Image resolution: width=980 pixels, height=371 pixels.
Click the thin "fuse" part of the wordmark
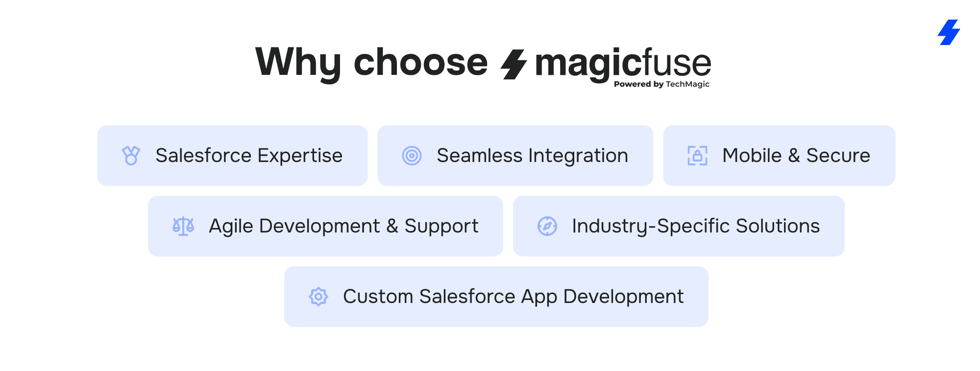677,64
